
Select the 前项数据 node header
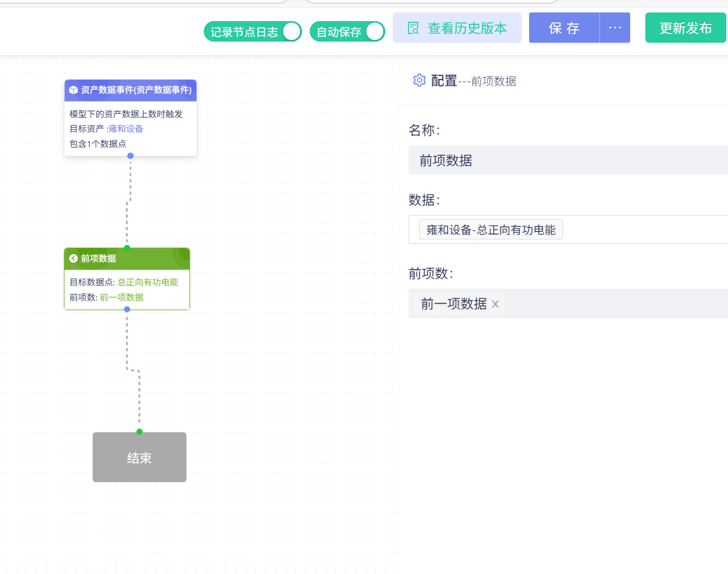(x=127, y=258)
